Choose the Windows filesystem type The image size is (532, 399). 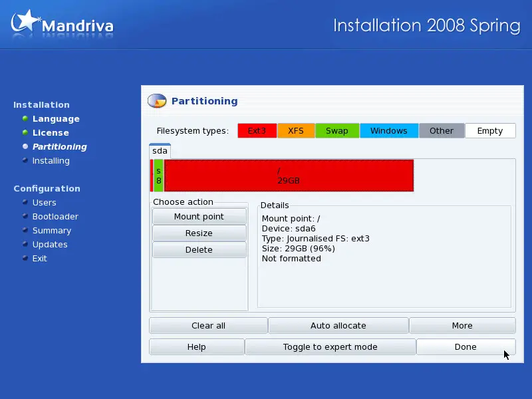(389, 130)
